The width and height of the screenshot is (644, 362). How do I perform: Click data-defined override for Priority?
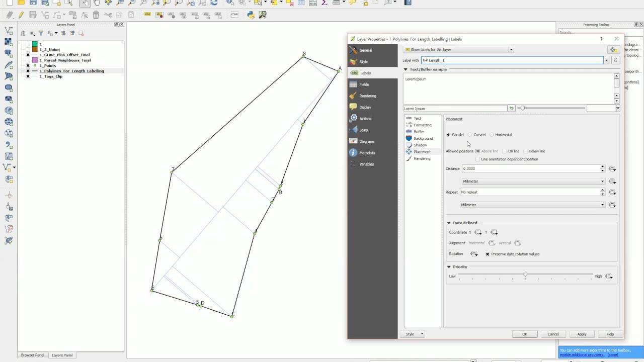point(609,276)
